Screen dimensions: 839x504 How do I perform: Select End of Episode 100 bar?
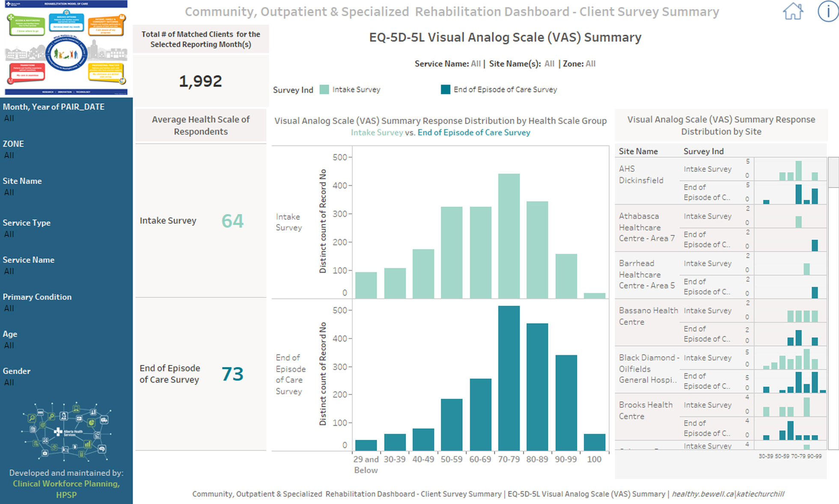(x=595, y=442)
